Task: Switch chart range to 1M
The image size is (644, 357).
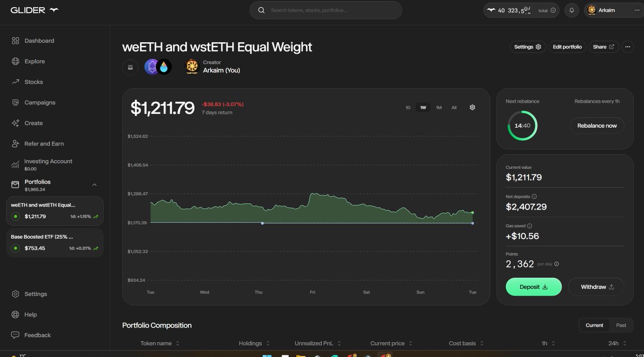Action: [438, 108]
